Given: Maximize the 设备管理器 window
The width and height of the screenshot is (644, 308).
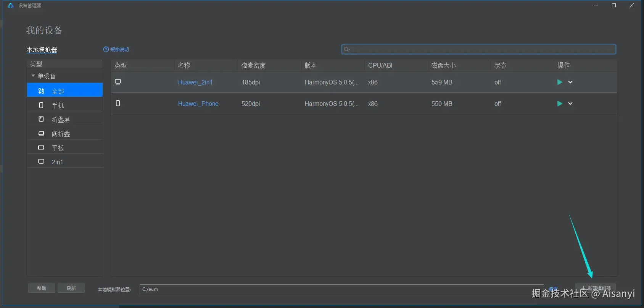Looking at the screenshot, I should point(614,5).
